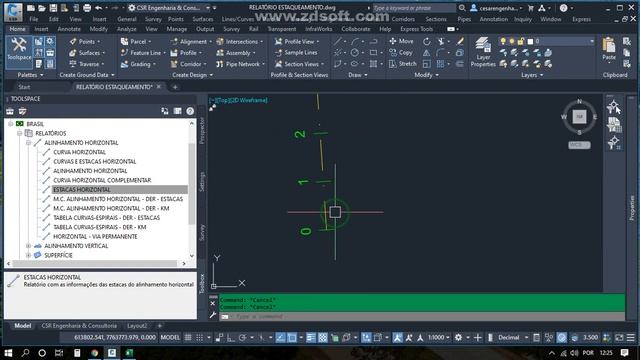Expand the Create Design panel
This screenshot has width=640, height=360.
click(192, 75)
